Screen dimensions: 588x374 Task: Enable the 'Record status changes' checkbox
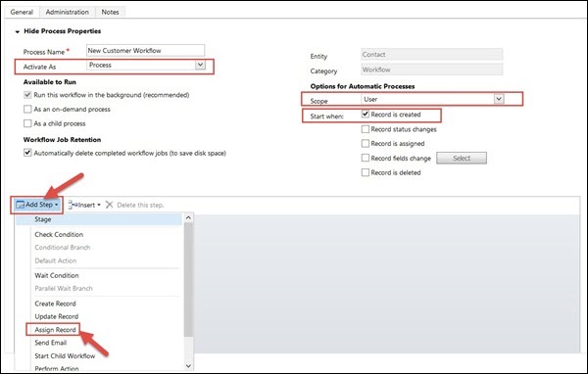366,129
